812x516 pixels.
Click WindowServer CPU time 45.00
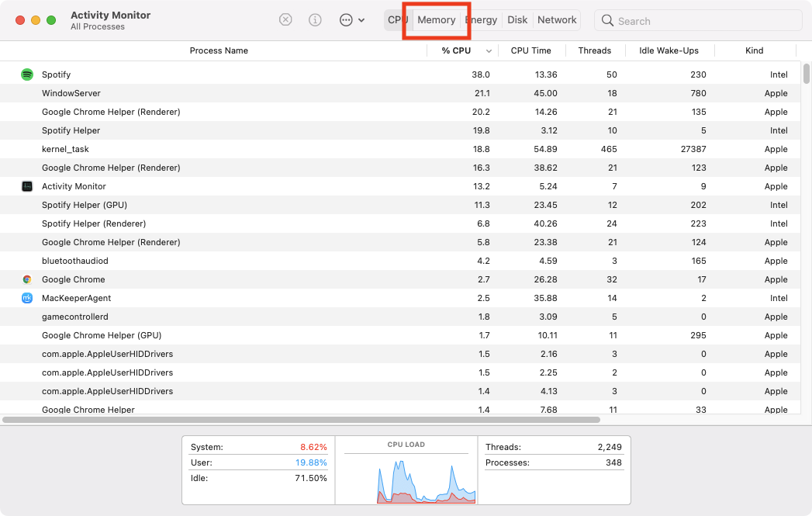(x=546, y=93)
